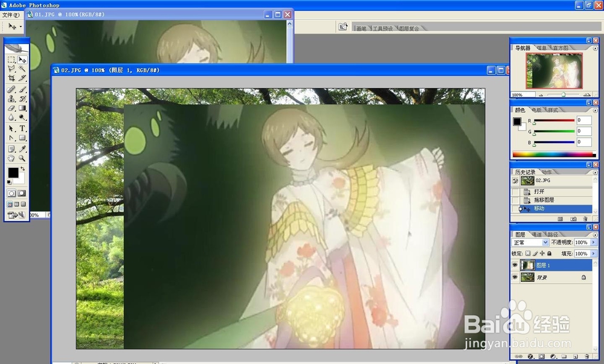Select the Gradient tool

(22, 108)
